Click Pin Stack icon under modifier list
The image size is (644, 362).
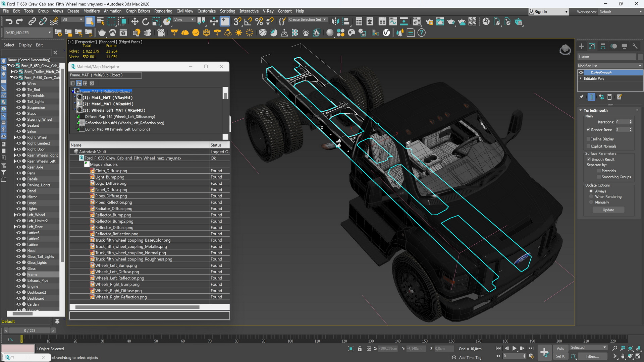pos(582,97)
